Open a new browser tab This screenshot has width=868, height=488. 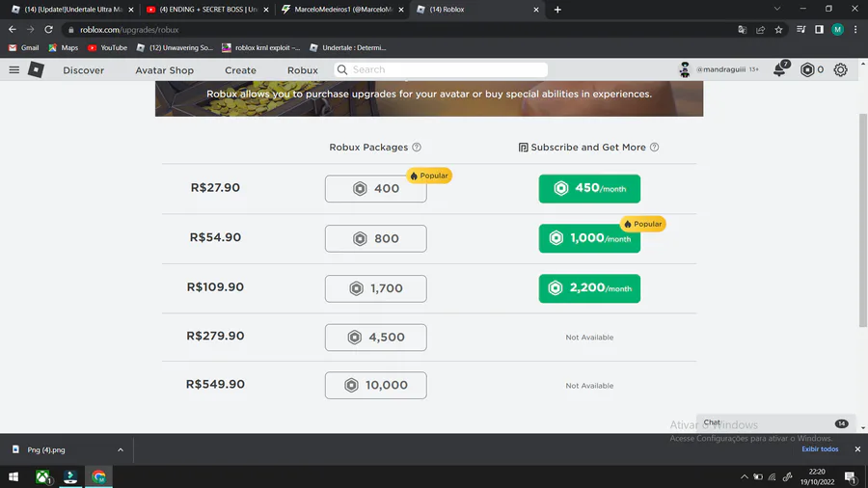(557, 10)
